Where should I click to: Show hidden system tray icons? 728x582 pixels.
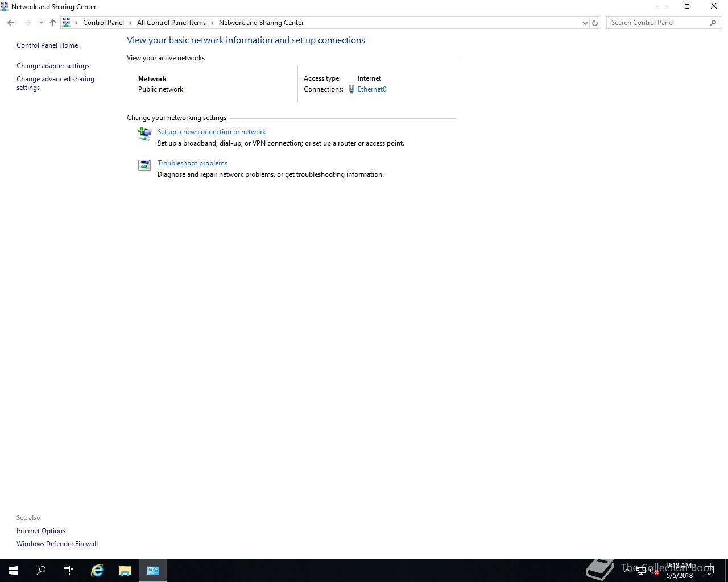627,570
